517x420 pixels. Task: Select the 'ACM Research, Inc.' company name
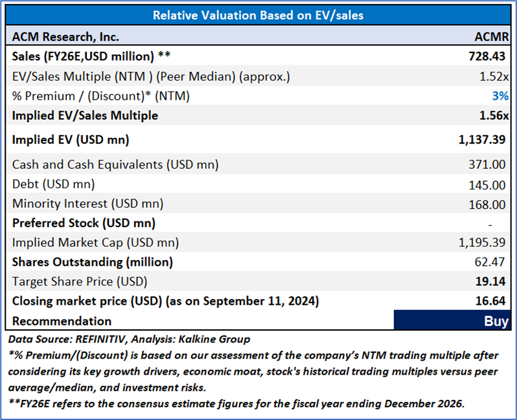(65, 37)
